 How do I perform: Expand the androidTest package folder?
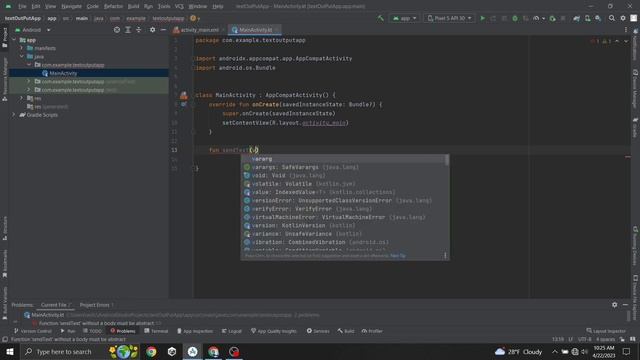tap(29, 82)
